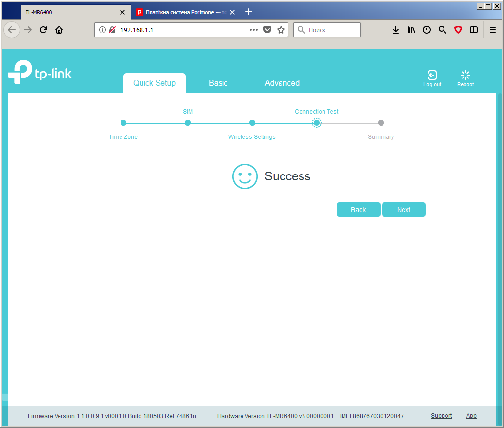Bookmark this page with star icon
Viewport: 504px width, 428px height.
[281, 30]
